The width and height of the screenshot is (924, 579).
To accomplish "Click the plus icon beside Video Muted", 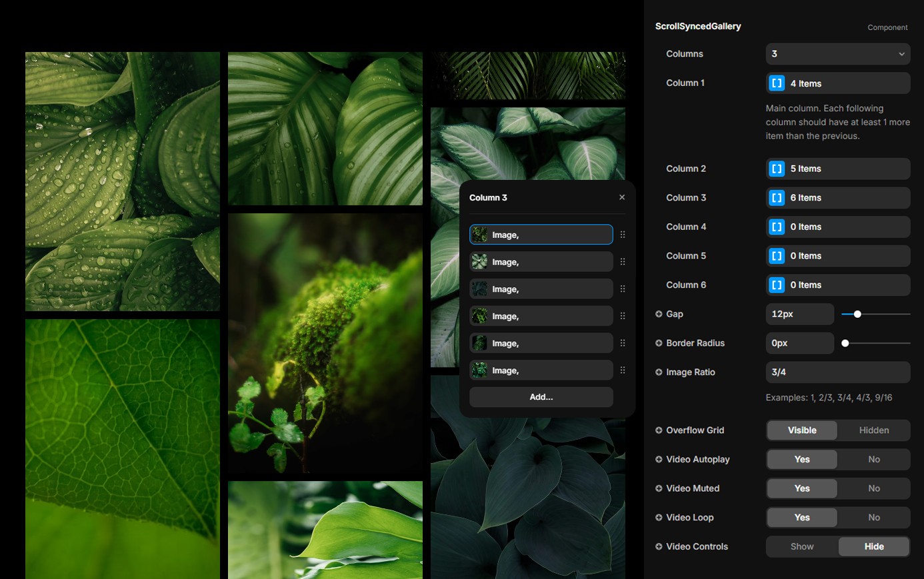I will tap(659, 488).
